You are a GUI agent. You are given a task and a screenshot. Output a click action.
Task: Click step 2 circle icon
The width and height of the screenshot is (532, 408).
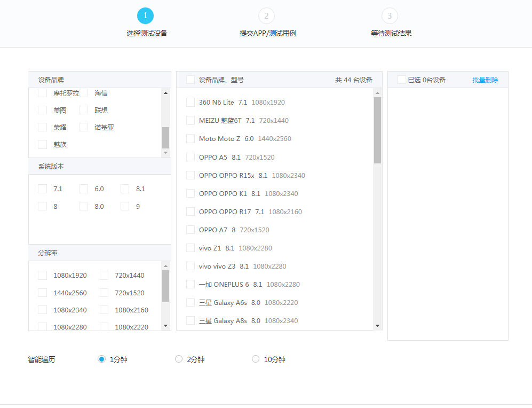pos(266,15)
